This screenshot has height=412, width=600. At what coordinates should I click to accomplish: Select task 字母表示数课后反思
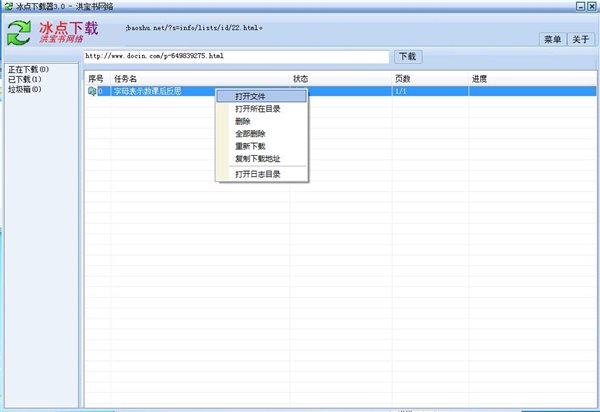[x=147, y=91]
